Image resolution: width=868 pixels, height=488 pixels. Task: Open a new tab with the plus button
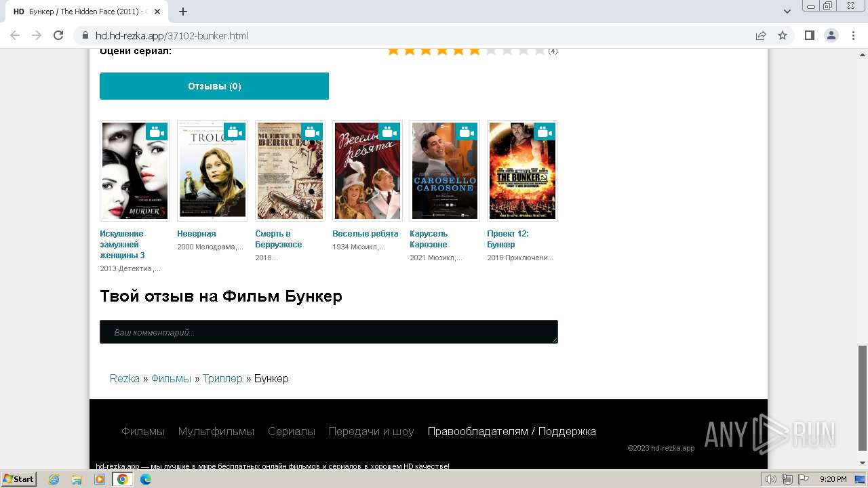coord(183,12)
